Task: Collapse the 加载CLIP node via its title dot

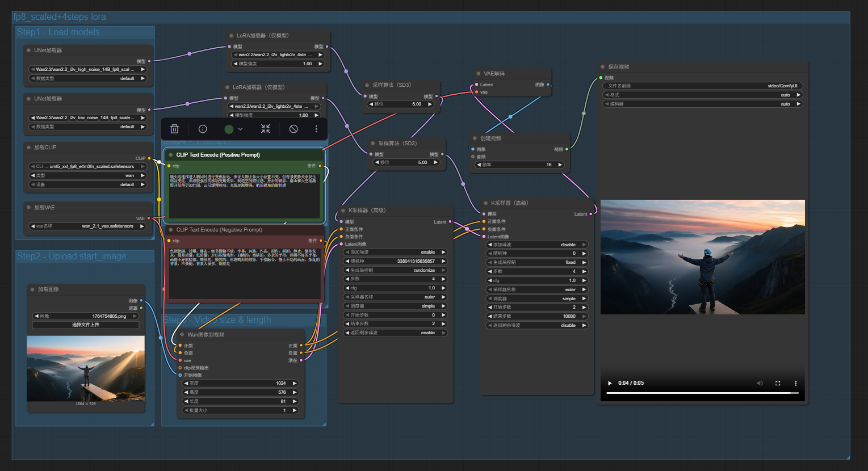Action: tap(28, 148)
